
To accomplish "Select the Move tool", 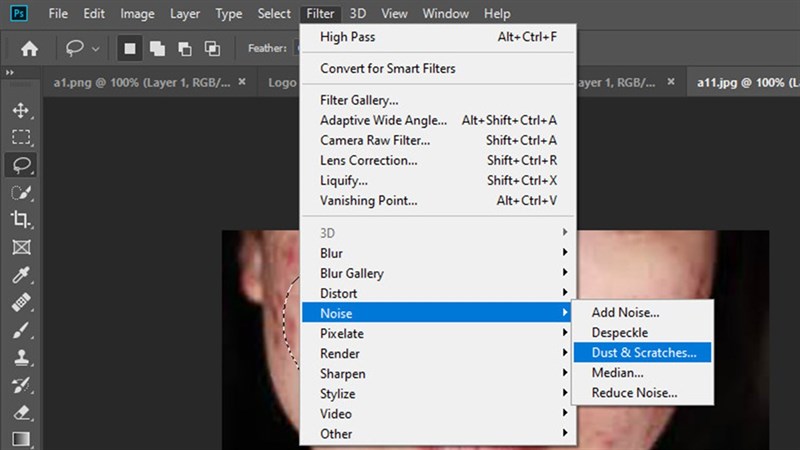I will (21, 111).
